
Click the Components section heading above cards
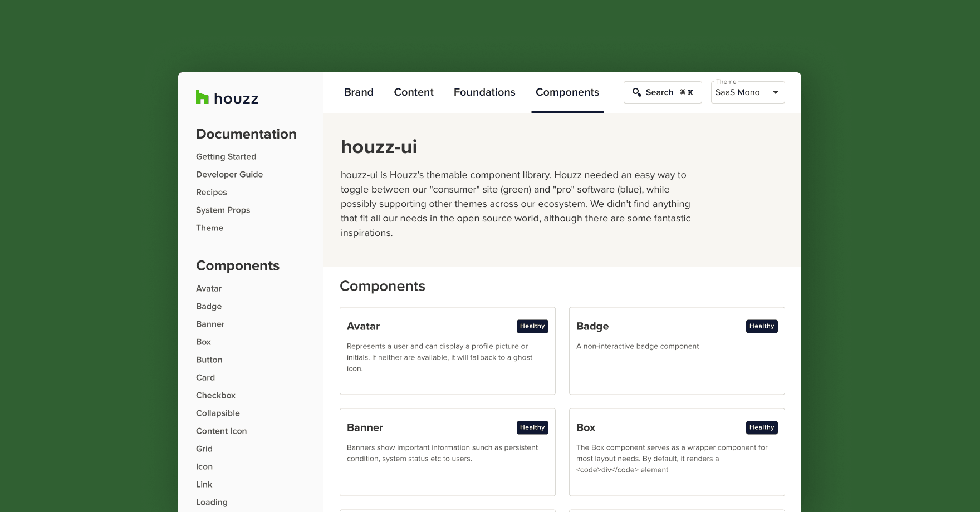pos(383,286)
